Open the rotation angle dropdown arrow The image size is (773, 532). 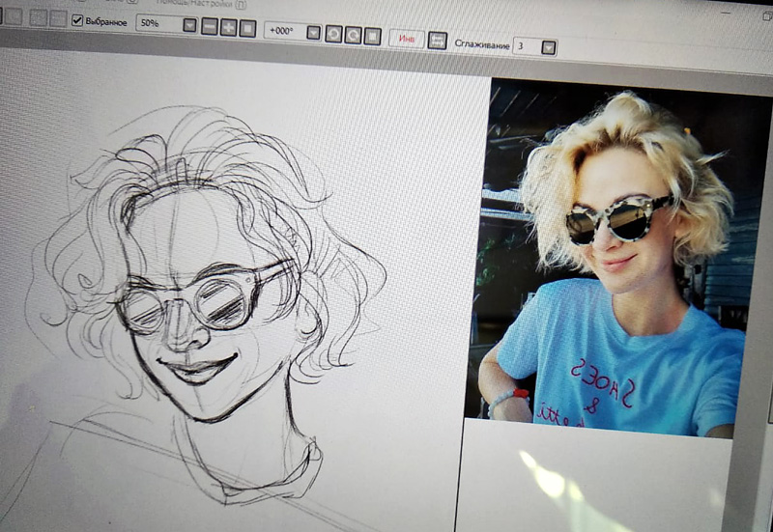[x=313, y=33]
